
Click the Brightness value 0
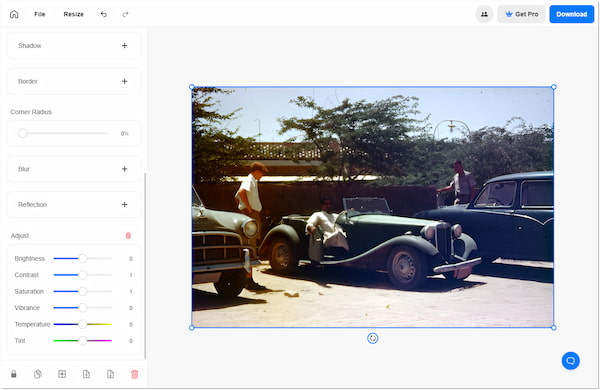(130, 259)
